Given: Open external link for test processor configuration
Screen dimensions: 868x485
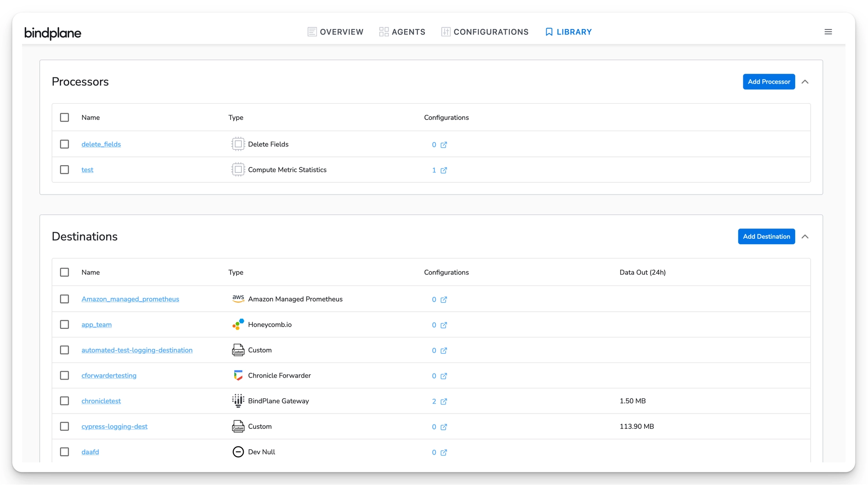Looking at the screenshot, I should click(444, 171).
